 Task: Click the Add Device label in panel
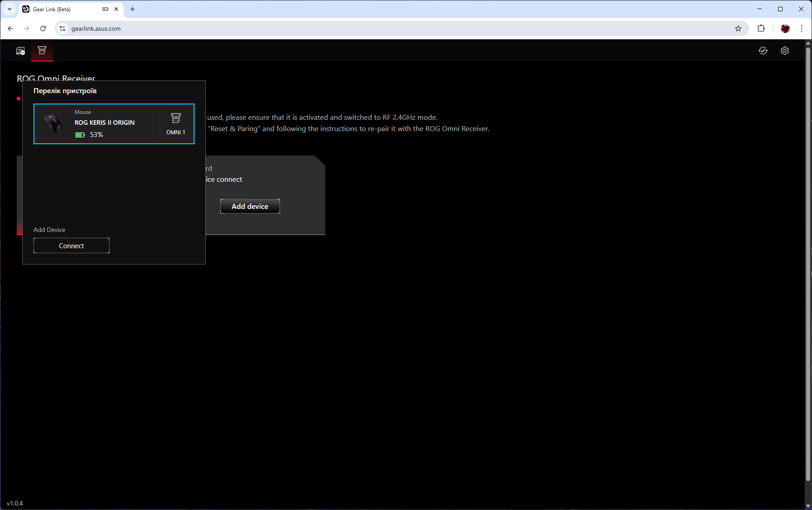click(x=49, y=230)
